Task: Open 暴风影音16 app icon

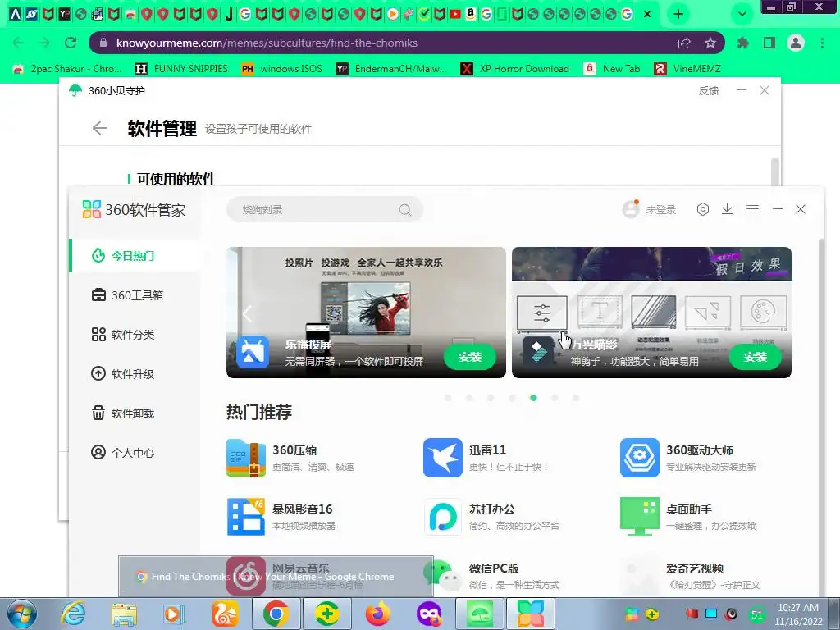Action: pos(246,517)
